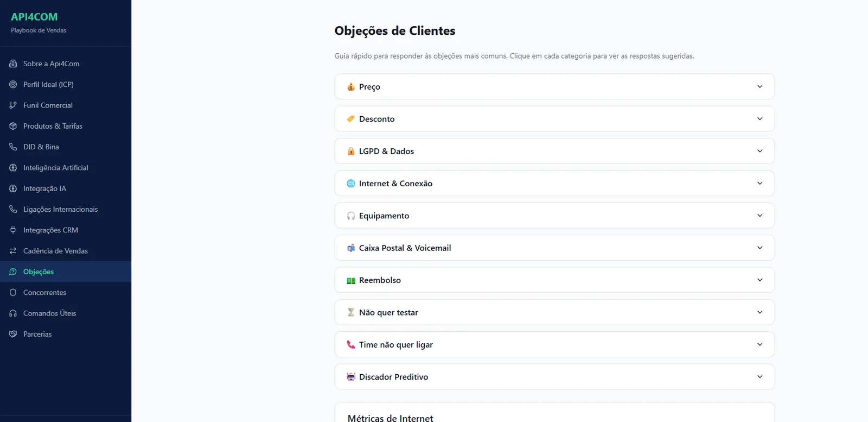Click the Perfil Ideal target icon
Image resolution: width=868 pixels, height=422 pixels.
click(13, 84)
